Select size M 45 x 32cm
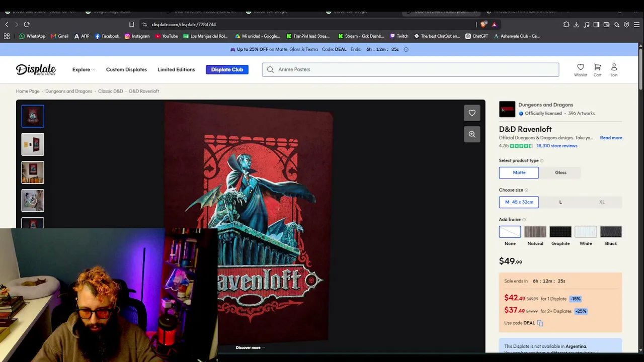 click(519, 202)
